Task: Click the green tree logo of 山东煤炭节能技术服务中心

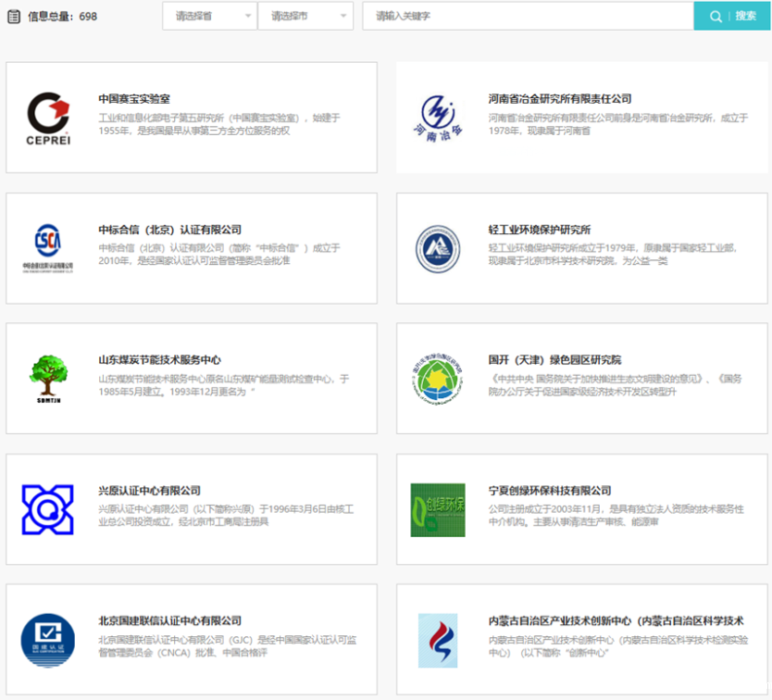Action: click(48, 379)
